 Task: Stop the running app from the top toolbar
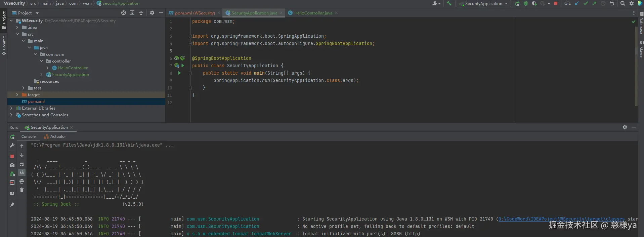pos(556,3)
